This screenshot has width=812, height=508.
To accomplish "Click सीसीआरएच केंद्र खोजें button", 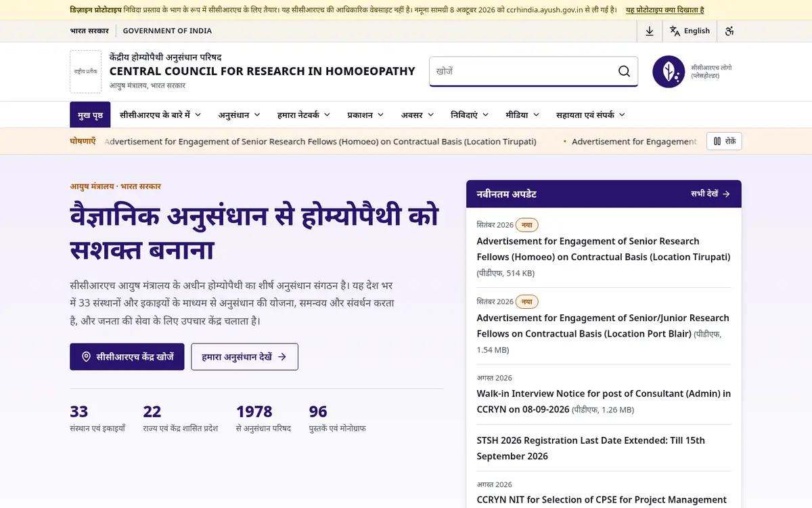I will (x=127, y=357).
